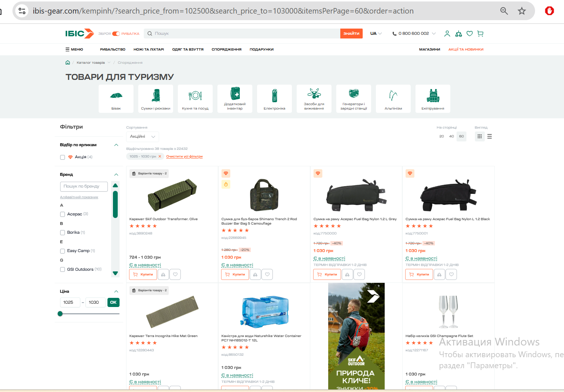The width and height of the screenshot is (564, 392).
Task: Open the МЕНЮ hamburger menu
Action: [x=74, y=49]
